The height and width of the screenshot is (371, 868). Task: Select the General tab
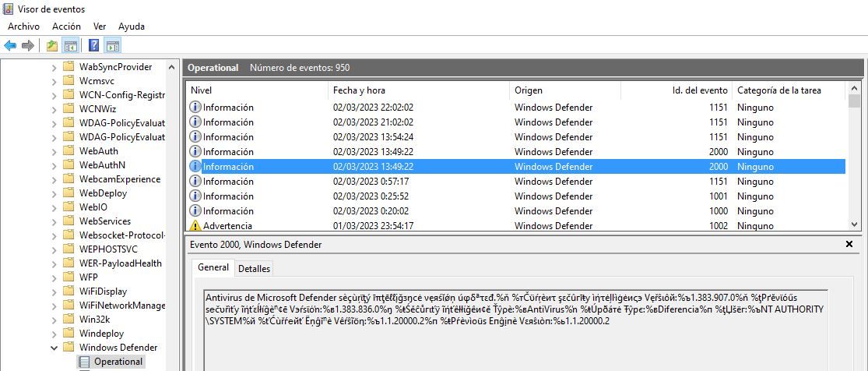pos(213,267)
